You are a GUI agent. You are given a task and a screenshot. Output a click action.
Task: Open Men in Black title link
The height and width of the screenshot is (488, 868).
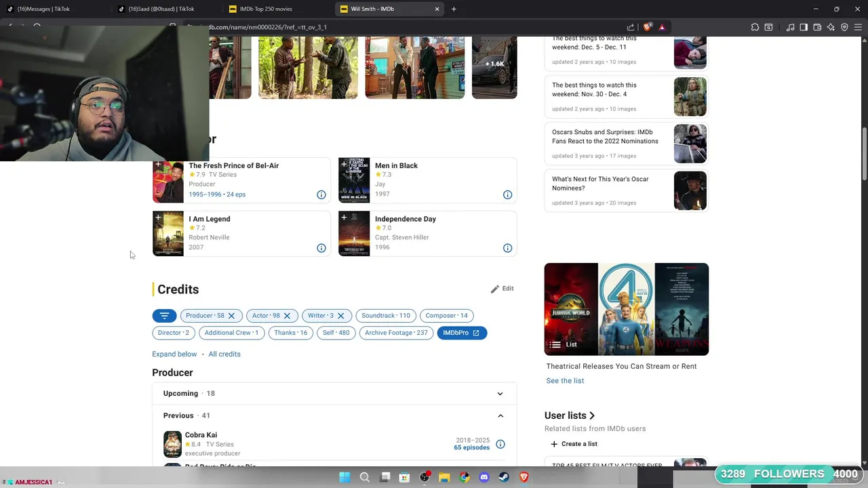pos(396,165)
